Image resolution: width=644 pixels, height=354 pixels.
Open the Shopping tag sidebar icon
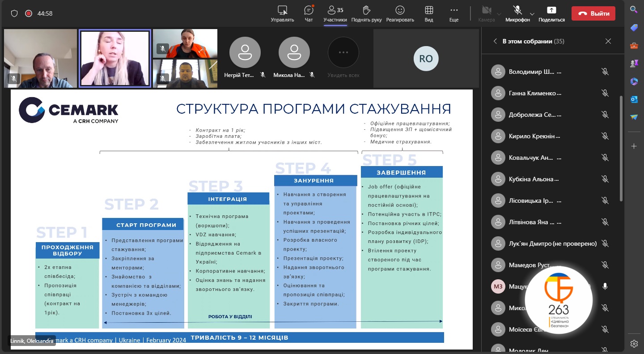(634, 28)
